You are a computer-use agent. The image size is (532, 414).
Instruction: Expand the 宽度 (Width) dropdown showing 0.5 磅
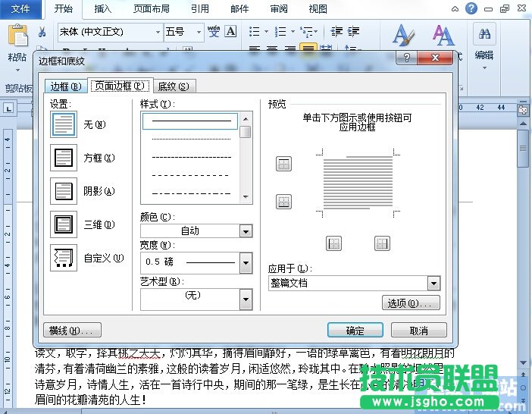click(x=245, y=262)
